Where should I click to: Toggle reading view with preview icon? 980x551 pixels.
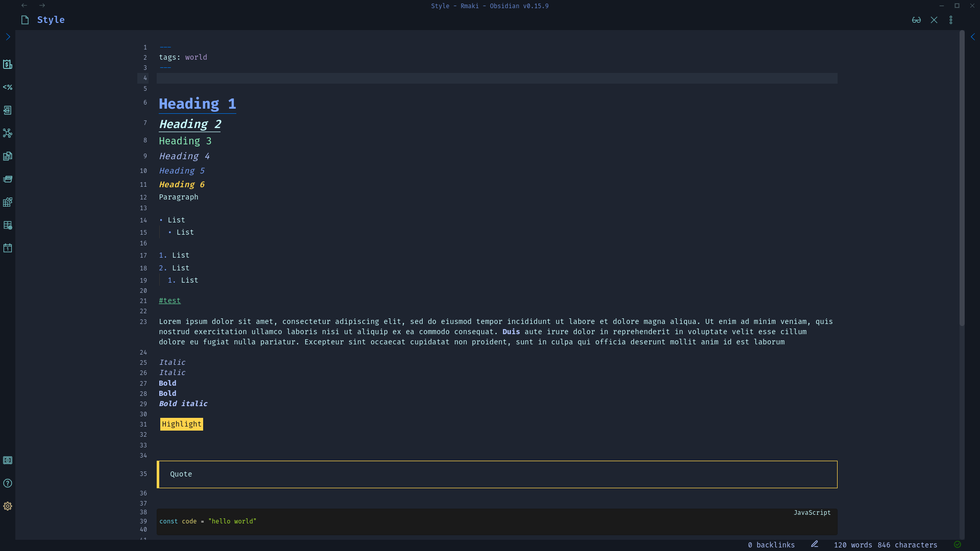point(916,19)
